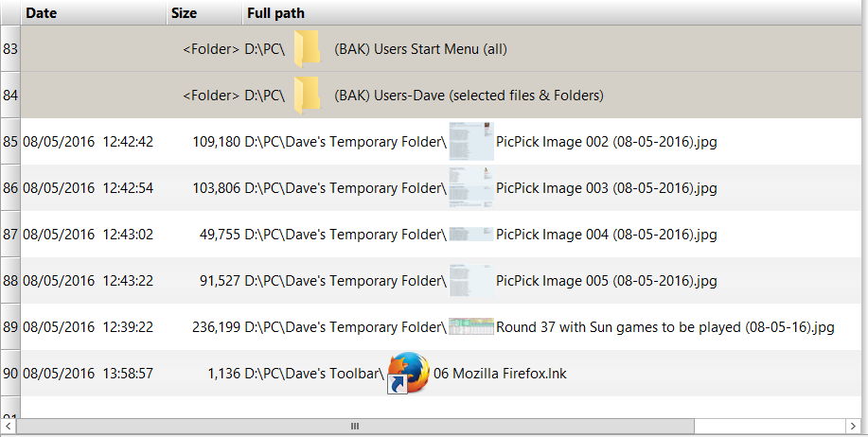Click the Round 37 with Sun games filename
The height and width of the screenshot is (437, 868).
click(664, 327)
